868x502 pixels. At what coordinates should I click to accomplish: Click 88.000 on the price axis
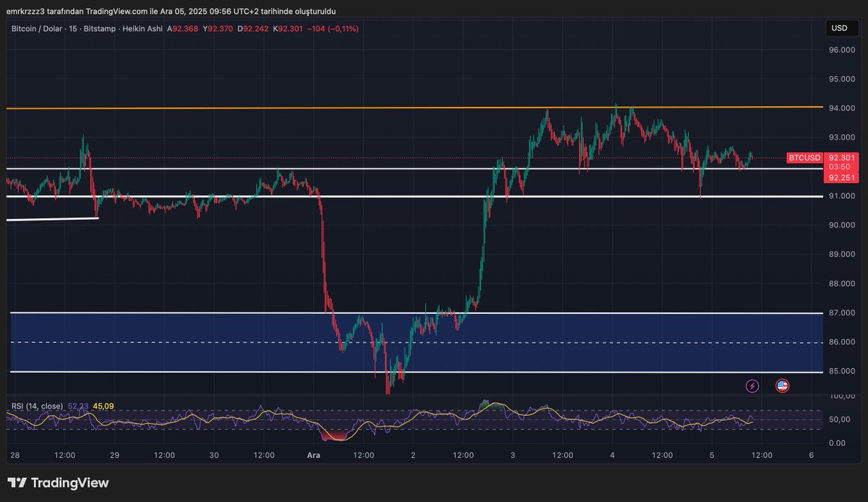pos(843,284)
